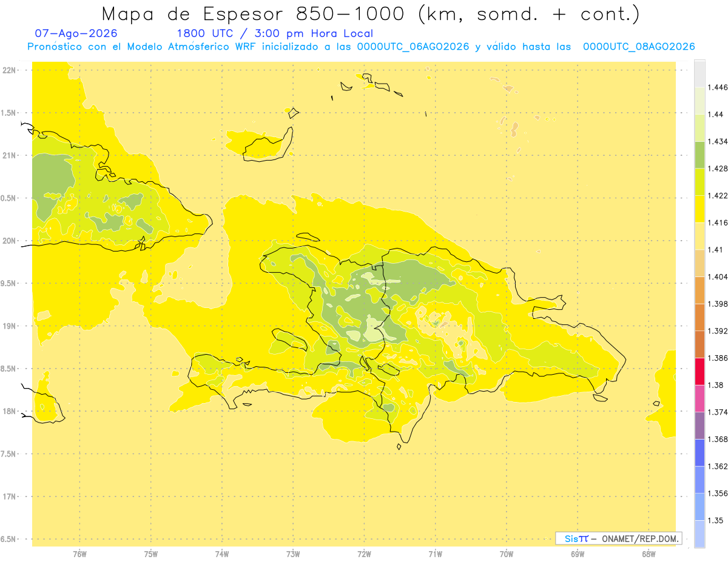Click the longitude label 69W
Image resolution: width=728 pixels, height=562 pixels.
click(578, 554)
